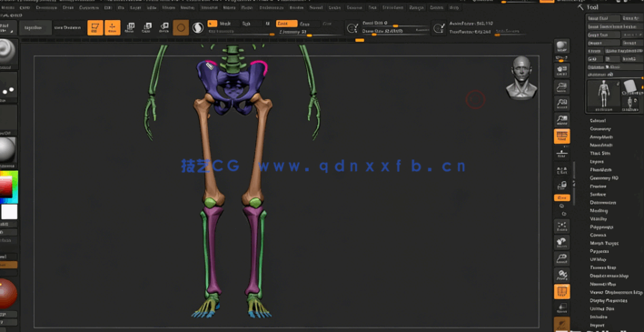Select the skeleton tool thumbnail
Viewport: 644px width, 332px height.
[603, 96]
